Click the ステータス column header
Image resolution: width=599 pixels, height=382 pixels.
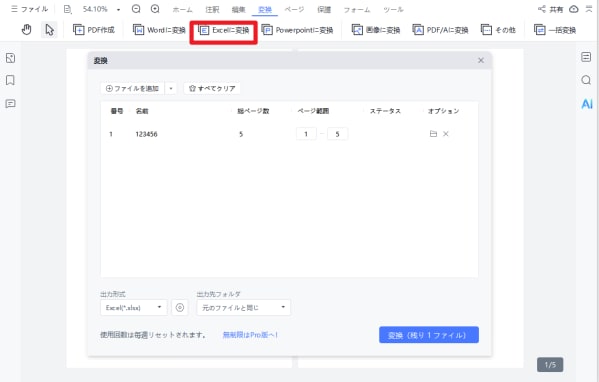[x=385, y=111]
